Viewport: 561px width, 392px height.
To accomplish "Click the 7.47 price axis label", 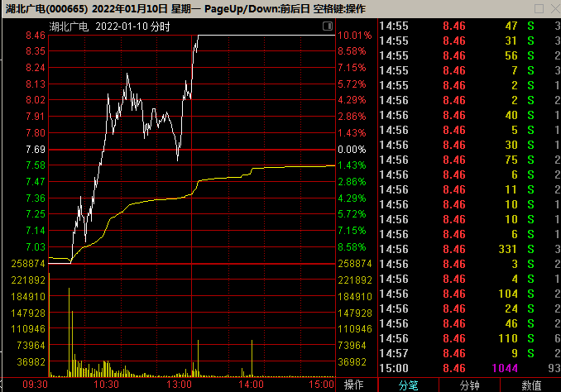I will (x=36, y=182).
